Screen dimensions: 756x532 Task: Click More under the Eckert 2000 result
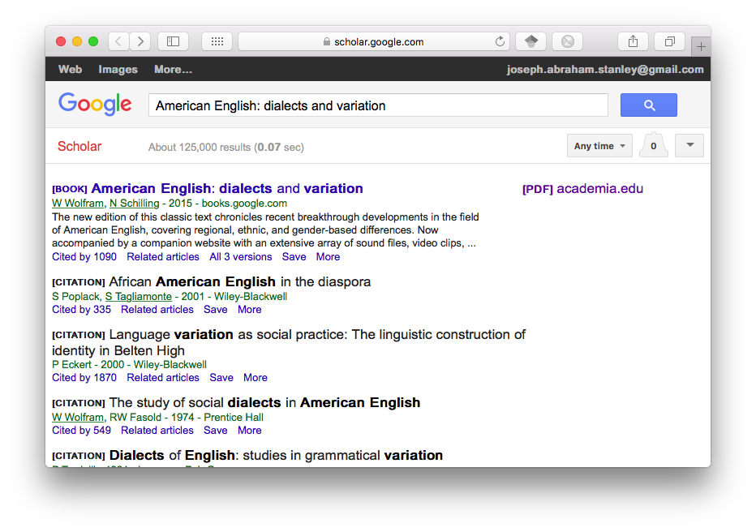pyautogui.click(x=256, y=378)
